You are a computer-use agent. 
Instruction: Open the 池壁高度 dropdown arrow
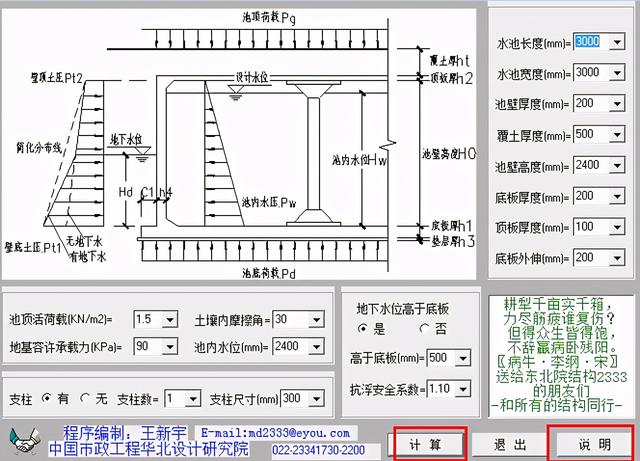click(617, 166)
